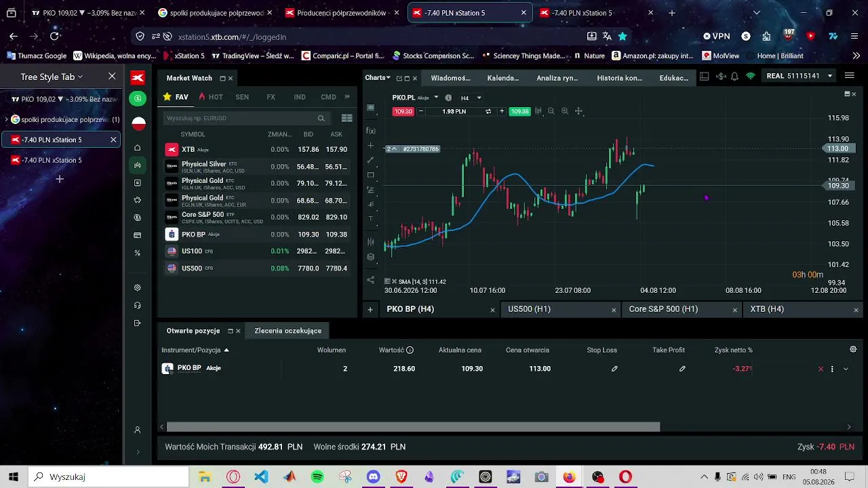Open the headset support icon
The height and width of the screenshot is (488, 868).
[138, 306]
